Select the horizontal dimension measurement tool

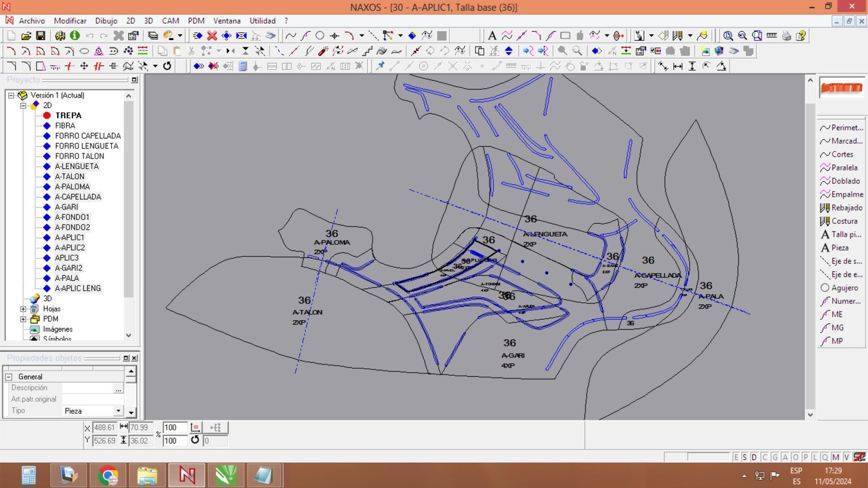(678, 67)
